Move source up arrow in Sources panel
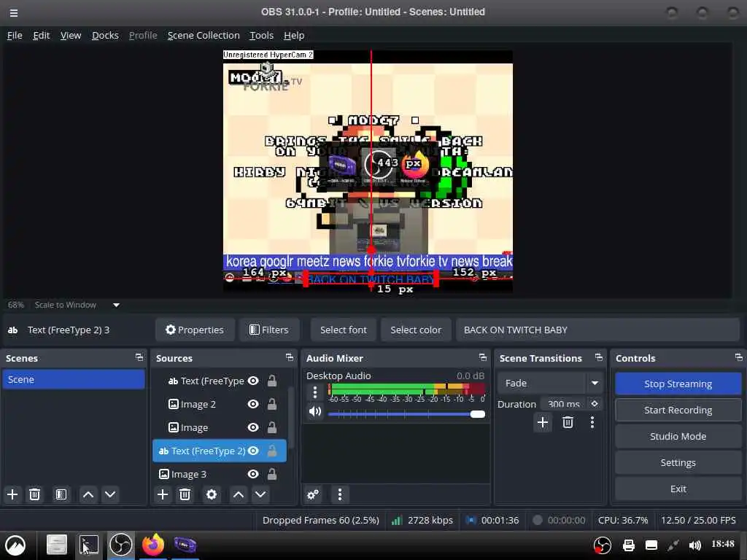Image resolution: width=747 pixels, height=560 pixels. (x=239, y=494)
